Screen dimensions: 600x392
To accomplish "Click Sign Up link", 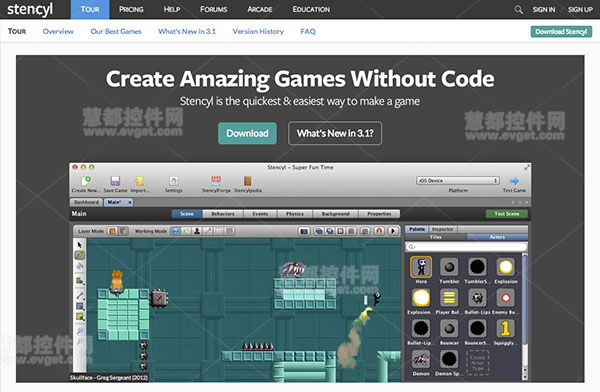I will [580, 10].
